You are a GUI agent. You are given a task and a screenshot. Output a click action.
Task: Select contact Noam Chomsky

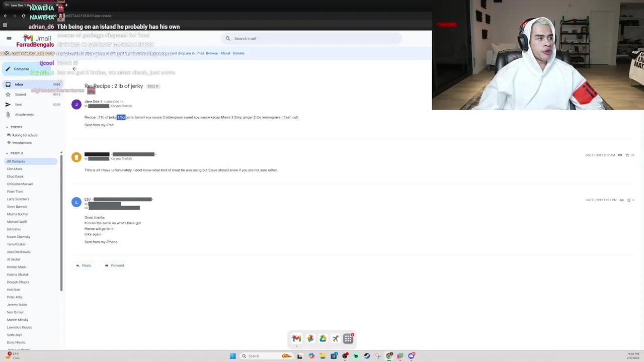[x=19, y=237]
